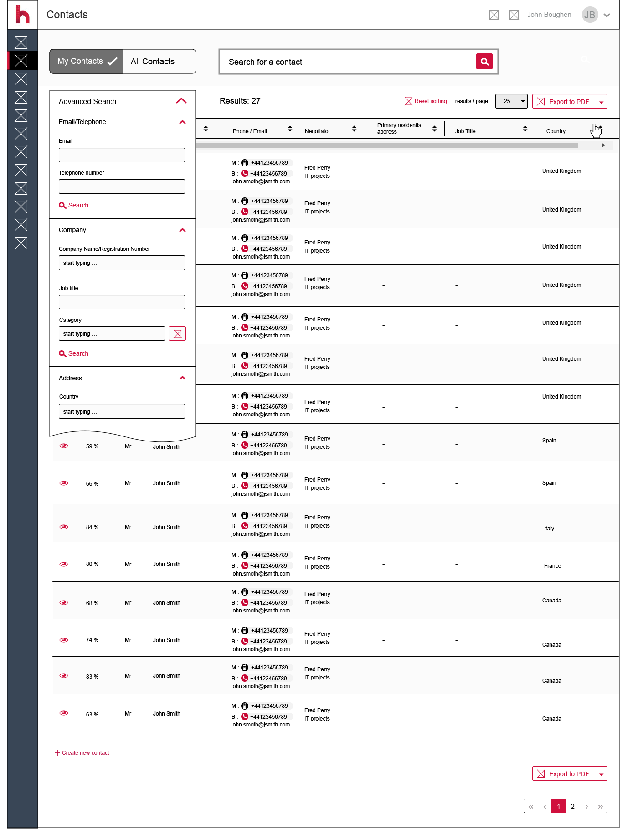Go to page 2

(x=573, y=806)
